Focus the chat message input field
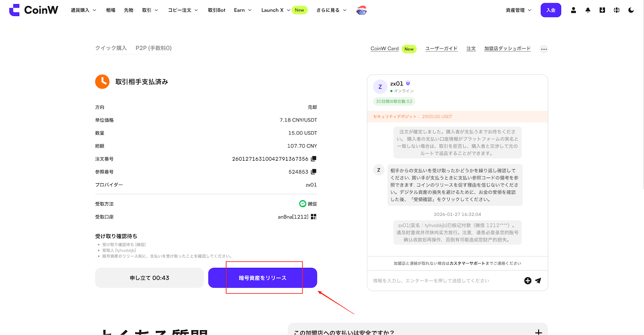Viewport: 644px width, 335px height. (x=443, y=281)
